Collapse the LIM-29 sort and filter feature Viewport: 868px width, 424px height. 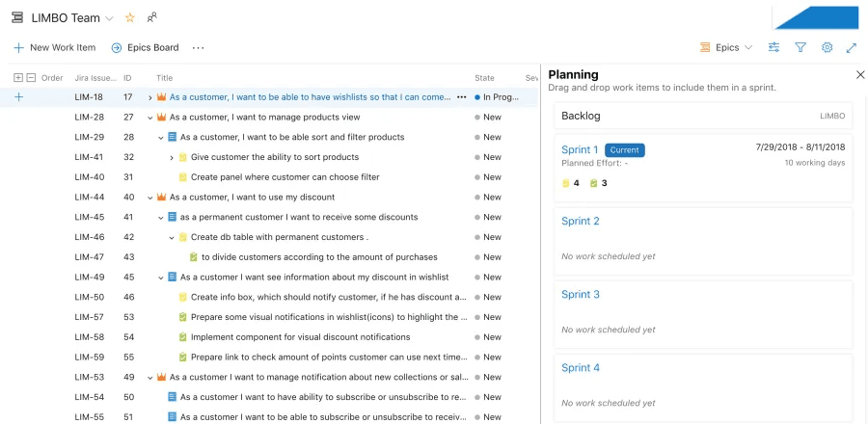pos(161,137)
